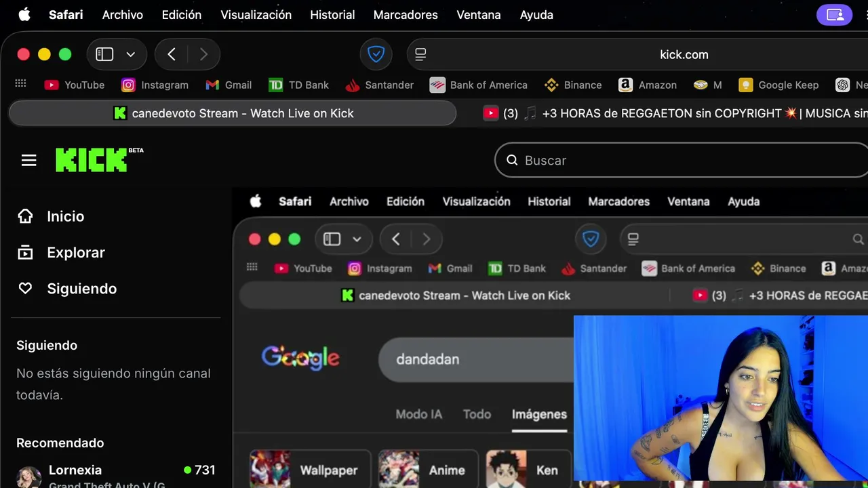Viewport: 868px width, 488px height.
Task: Click the green Kick logo
Action: pyautogui.click(x=99, y=160)
